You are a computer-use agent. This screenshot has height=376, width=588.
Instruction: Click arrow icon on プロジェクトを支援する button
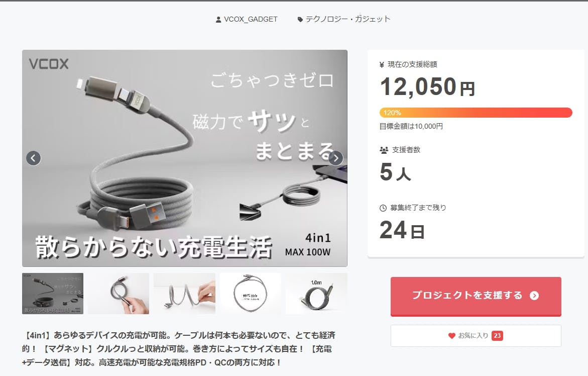coord(534,296)
